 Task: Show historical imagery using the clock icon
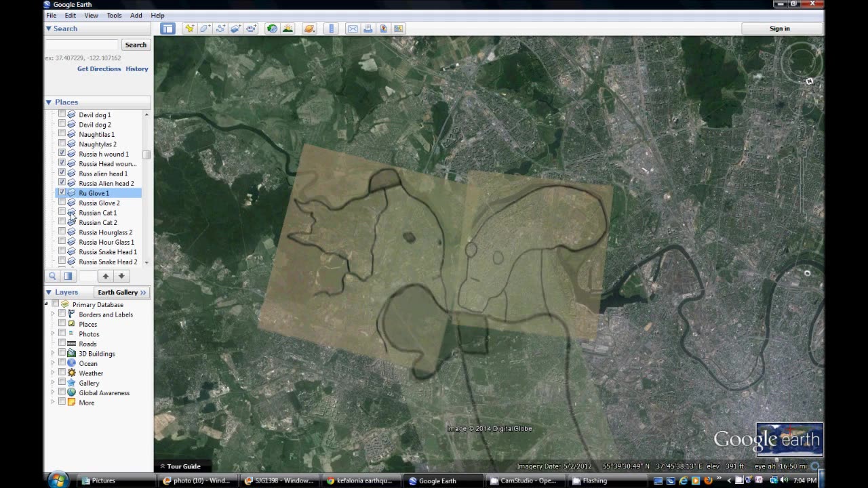pos(272,28)
